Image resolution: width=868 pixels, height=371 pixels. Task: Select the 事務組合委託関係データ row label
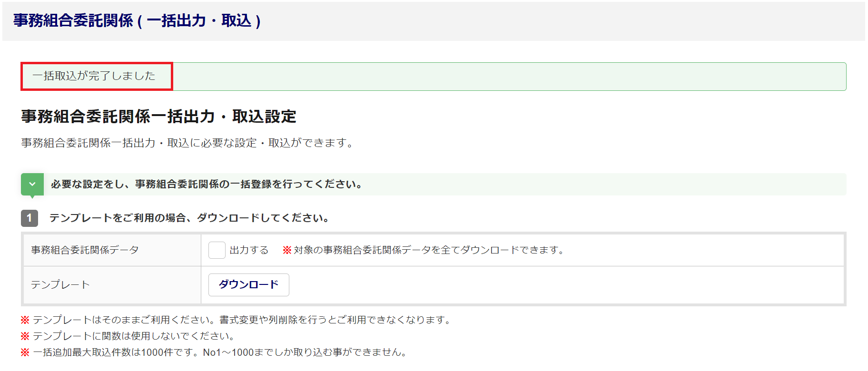click(x=85, y=250)
